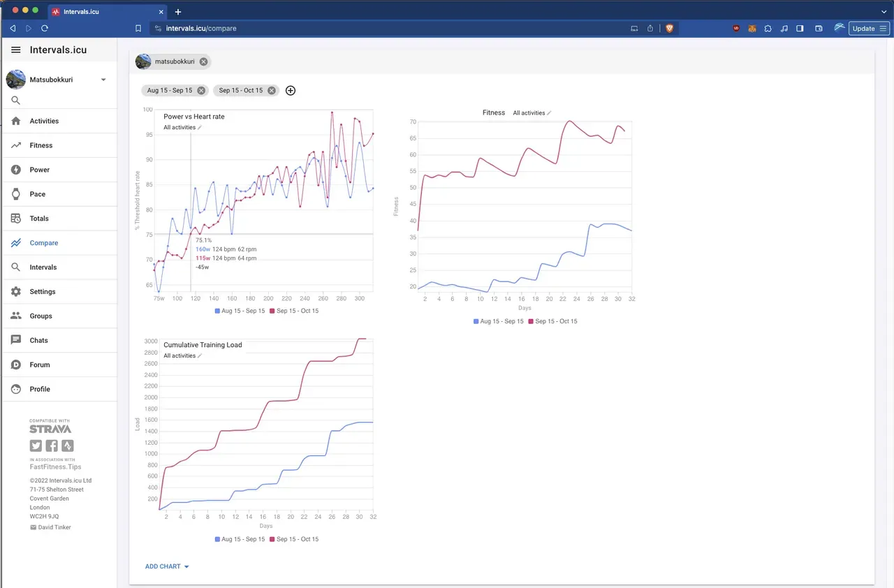The image size is (894, 588).
Task: Open the Twitter icon in sidebar footer
Action: point(36,446)
